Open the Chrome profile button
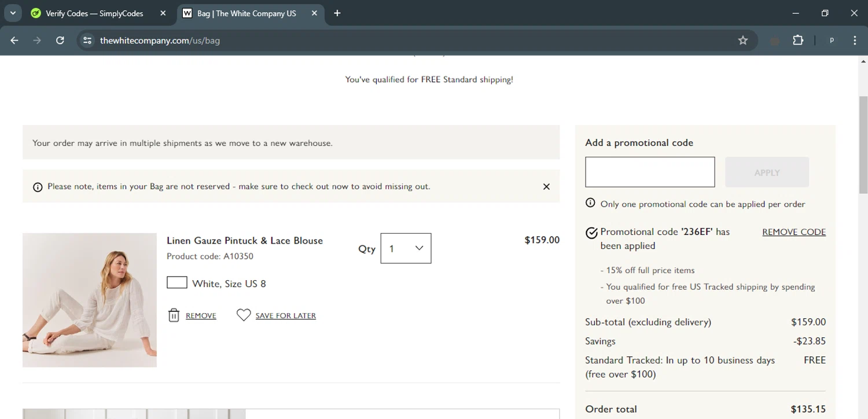 832,41
